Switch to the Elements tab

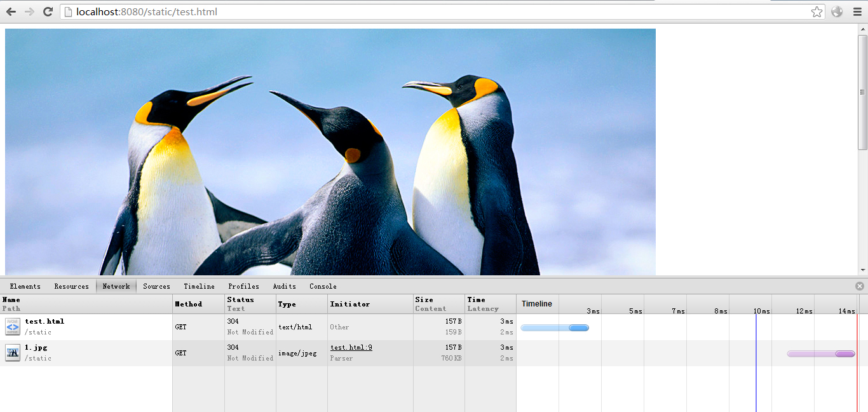tap(25, 287)
